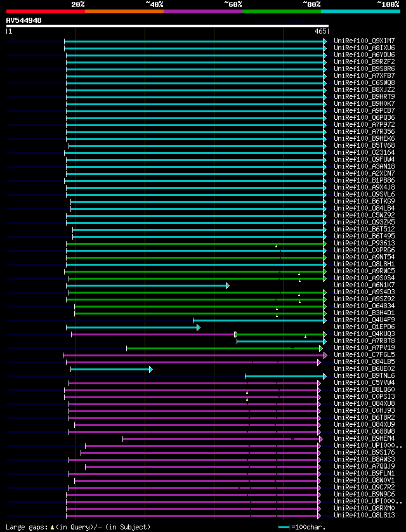The width and height of the screenshot is (406, 532).
Task: Select the label UniRef100_O23164
Action: (364, 152)
